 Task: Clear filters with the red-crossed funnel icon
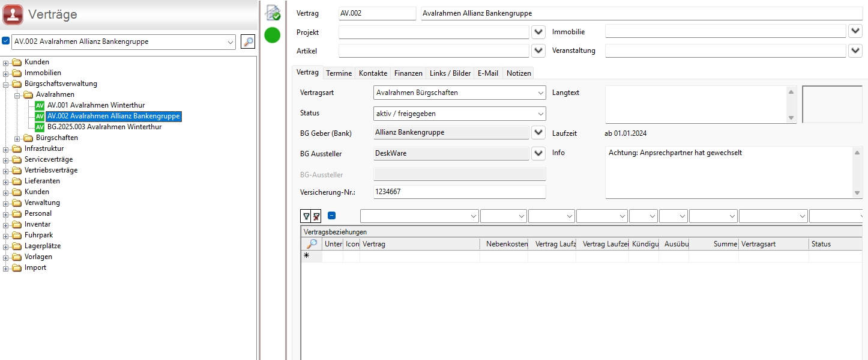316,216
